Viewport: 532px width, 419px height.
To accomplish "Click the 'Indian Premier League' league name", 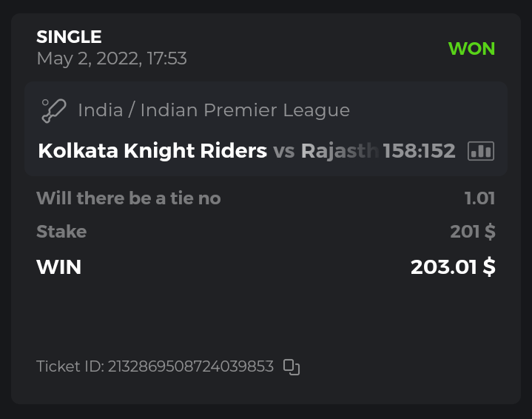I will (x=245, y=111).
